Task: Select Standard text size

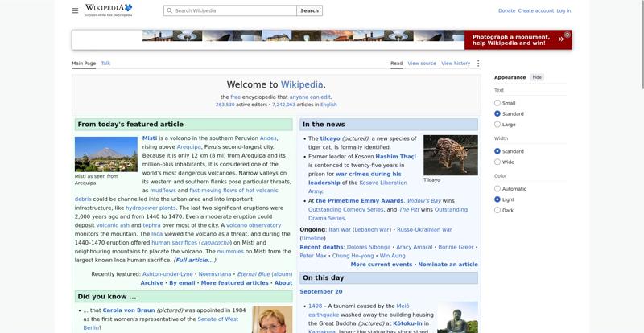Action: click(x=497, y=113)
